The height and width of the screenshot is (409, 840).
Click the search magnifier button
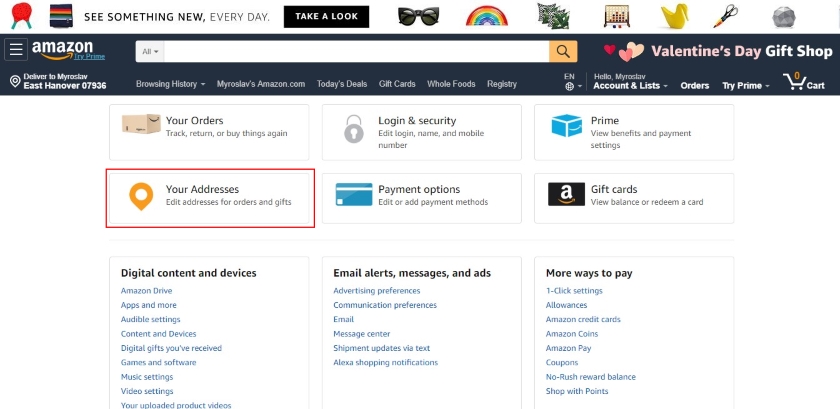tap(563, 51)
